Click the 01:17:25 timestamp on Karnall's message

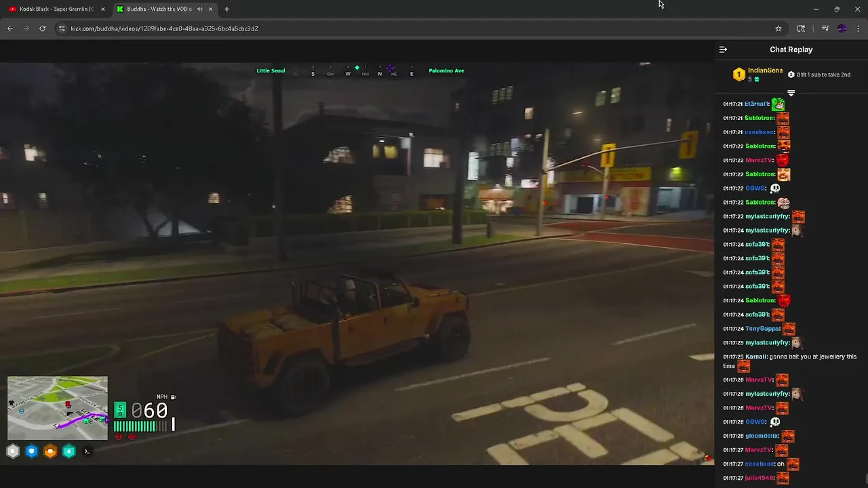click(733, 357)
